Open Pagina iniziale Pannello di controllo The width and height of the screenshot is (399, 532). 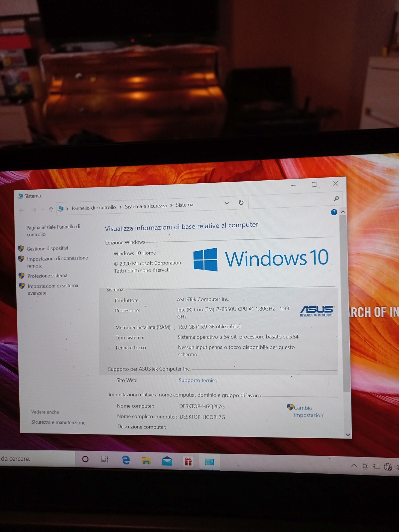(53, 231)
